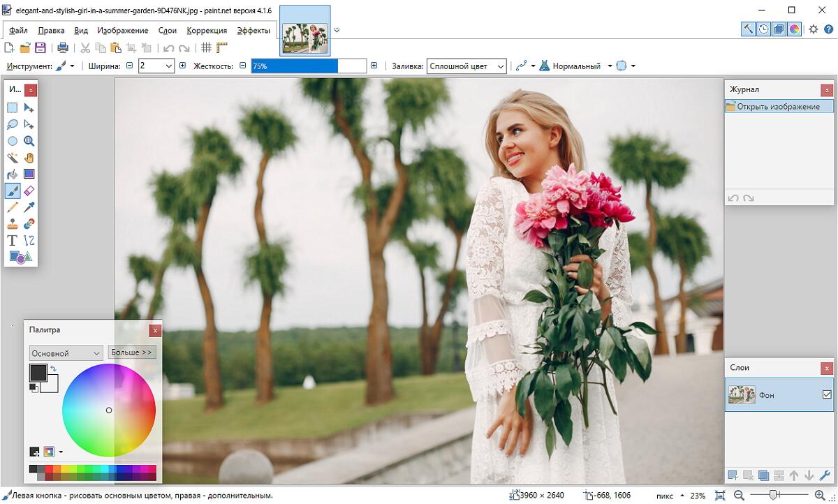
Task: Expand the Ширина brush width dropdown
Action: pos(168,66)
